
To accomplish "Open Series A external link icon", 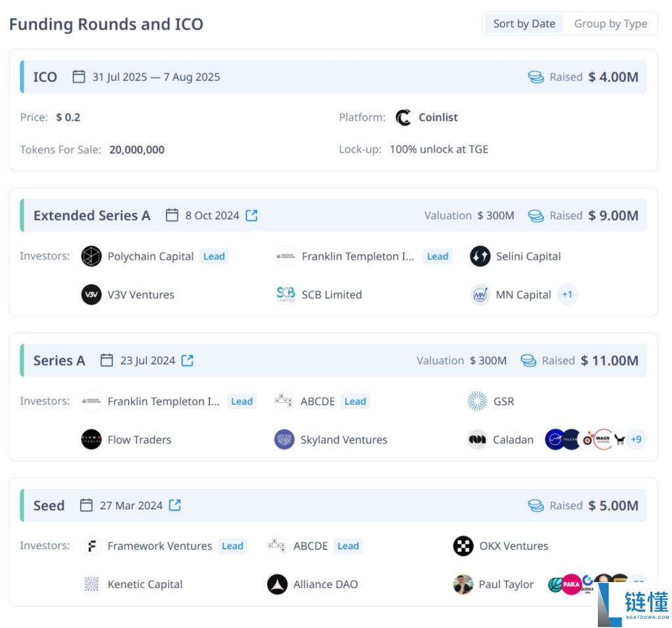I will (x=188, y=360).
